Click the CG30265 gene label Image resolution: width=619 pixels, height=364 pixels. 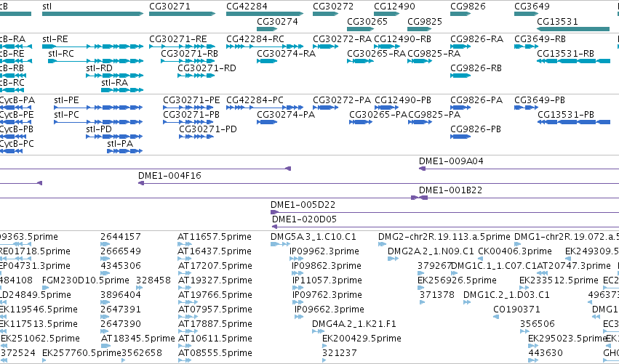point(367,22)
